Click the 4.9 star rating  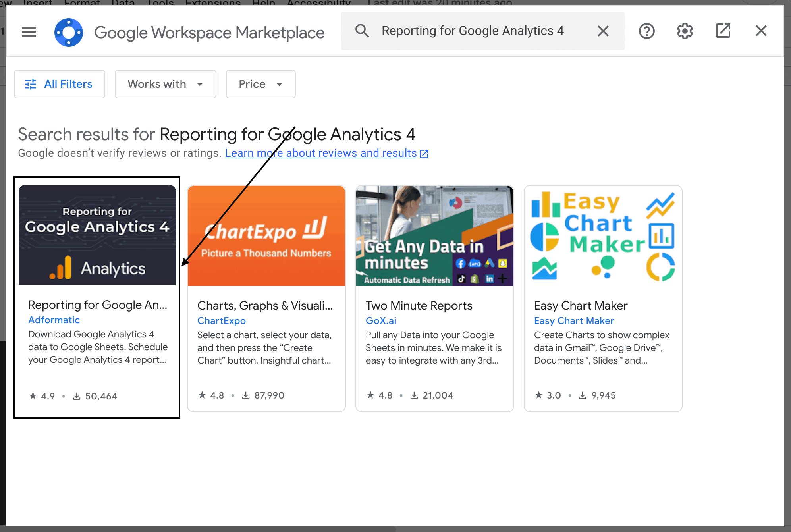click(42, 396)
